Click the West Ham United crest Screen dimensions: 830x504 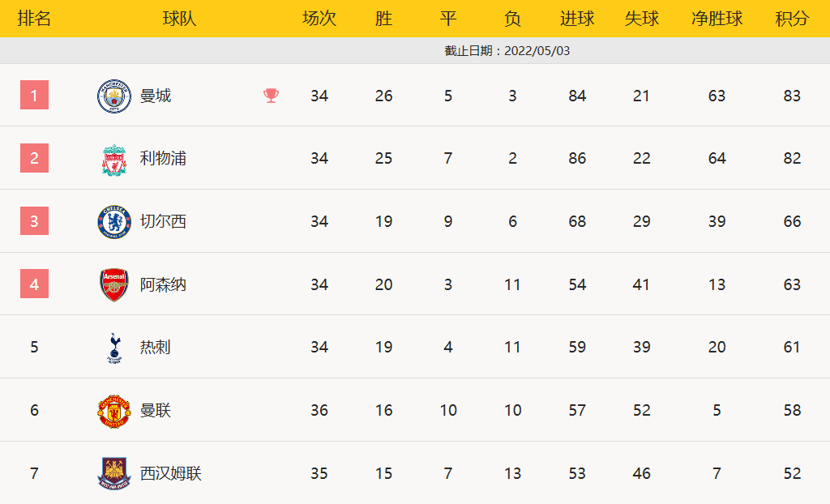[113, 473]
